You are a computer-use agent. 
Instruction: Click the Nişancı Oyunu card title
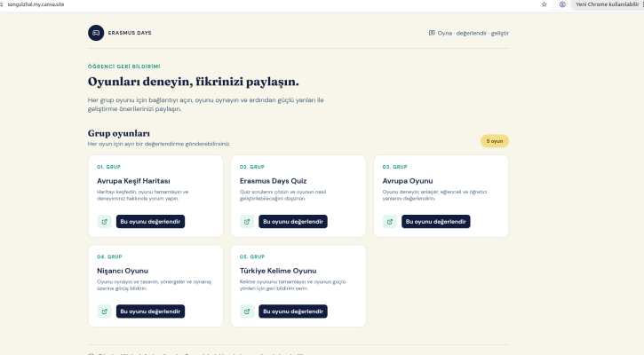coord(123,271)
